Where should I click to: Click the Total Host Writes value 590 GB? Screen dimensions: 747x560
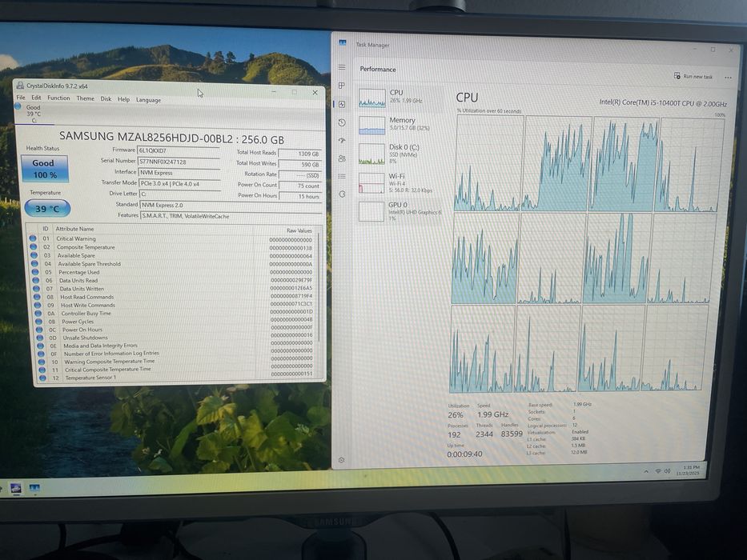coord(300,164)
